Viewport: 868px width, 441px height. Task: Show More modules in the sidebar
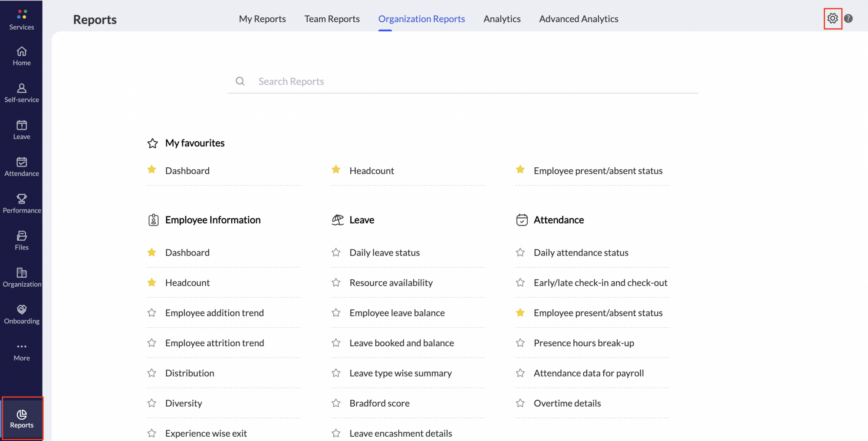[22, 352]
